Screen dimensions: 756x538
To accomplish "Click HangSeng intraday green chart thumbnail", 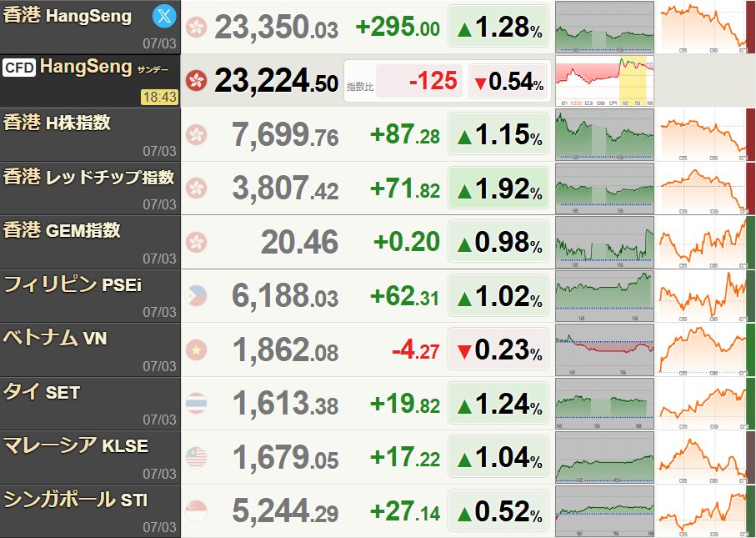I will pos(604,27).
